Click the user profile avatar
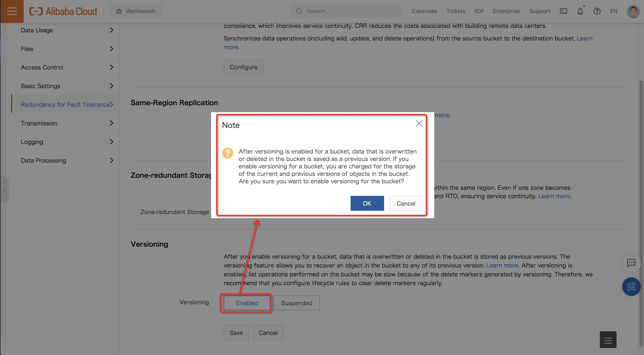 [633, 11]
